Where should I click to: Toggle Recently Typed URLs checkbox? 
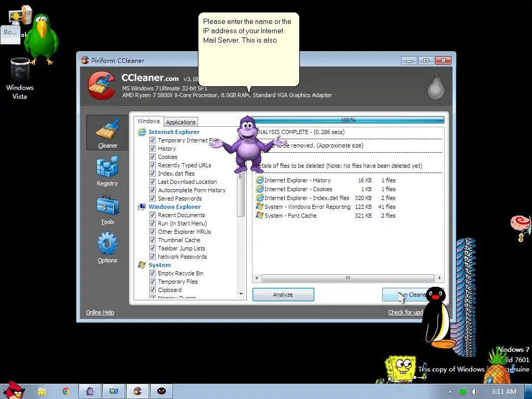pos(152,165)
